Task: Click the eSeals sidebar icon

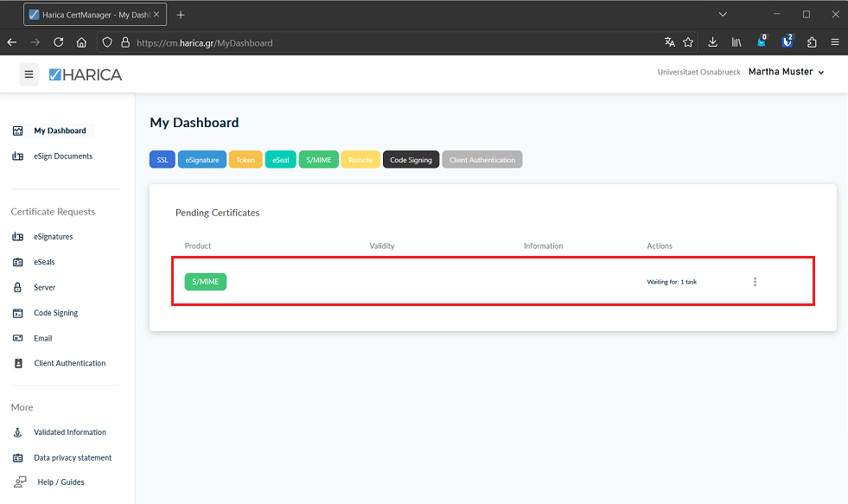Action: click(18, 262)
